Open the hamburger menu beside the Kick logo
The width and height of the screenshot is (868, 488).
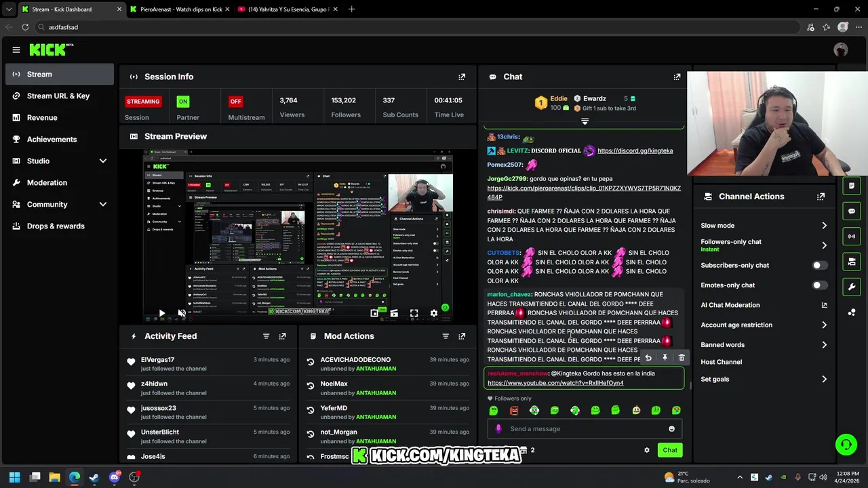point(16,49)
